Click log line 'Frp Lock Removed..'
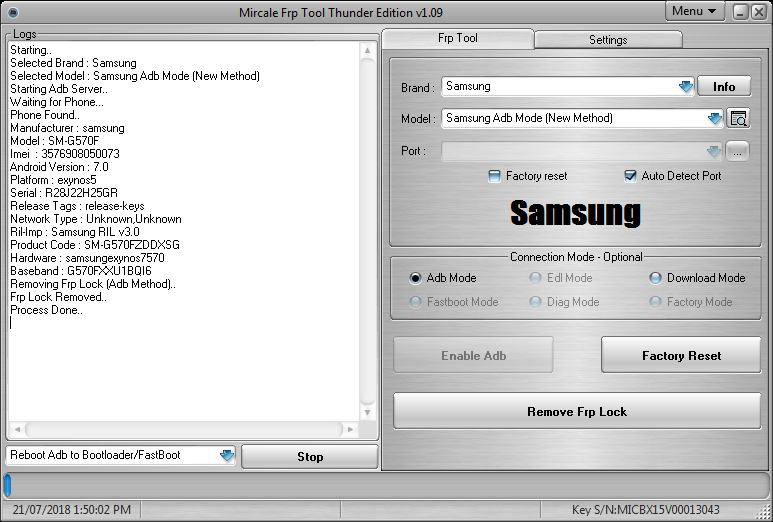The width and height of the screenshot is (773, 522). click(x=58, y=297)
